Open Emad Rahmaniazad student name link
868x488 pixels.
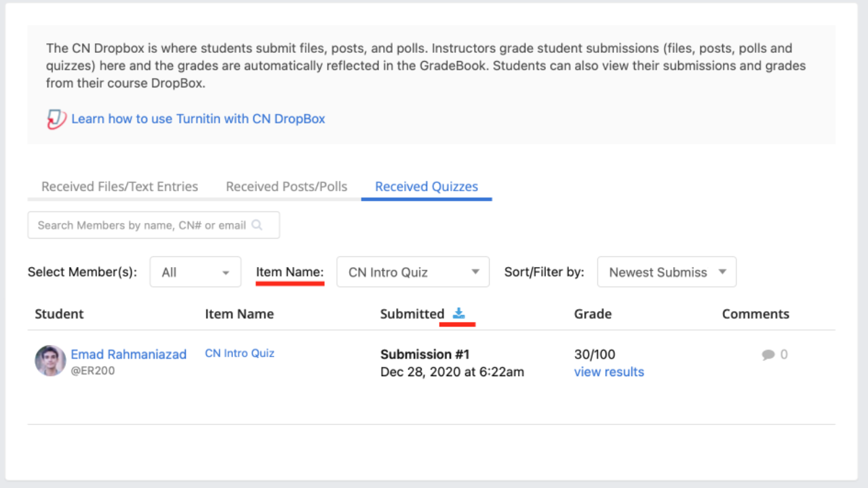click(129, 354)
